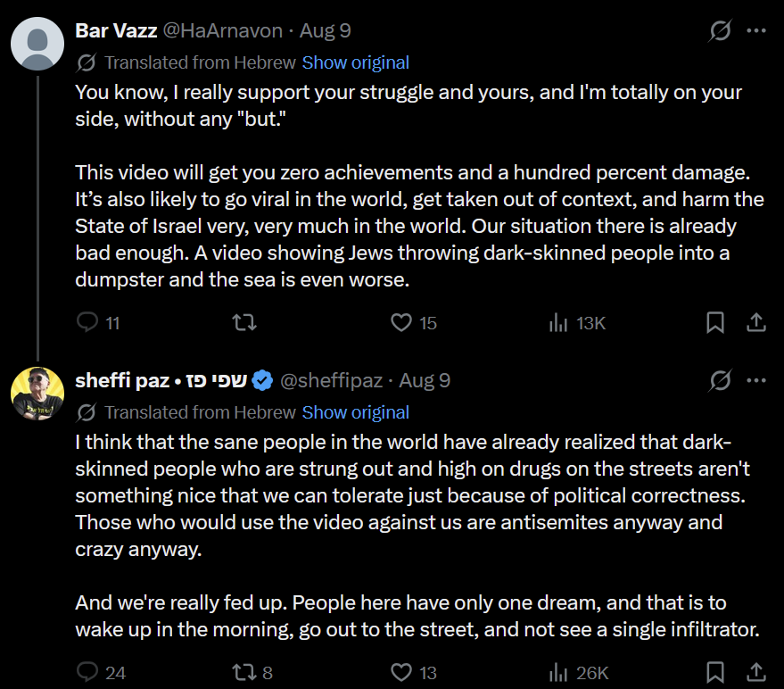This screenshot has width=784, height=689.
Task: View analytics showing 13K views
Action: coord(577,323)
